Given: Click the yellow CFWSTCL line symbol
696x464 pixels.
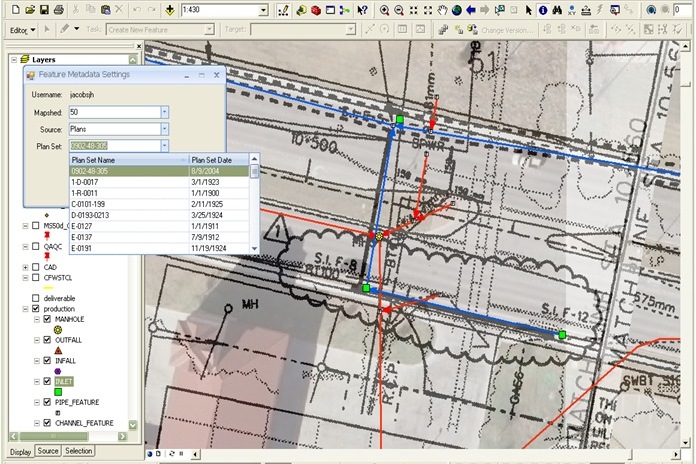Looking at the screenshot, I should (48, 288).
